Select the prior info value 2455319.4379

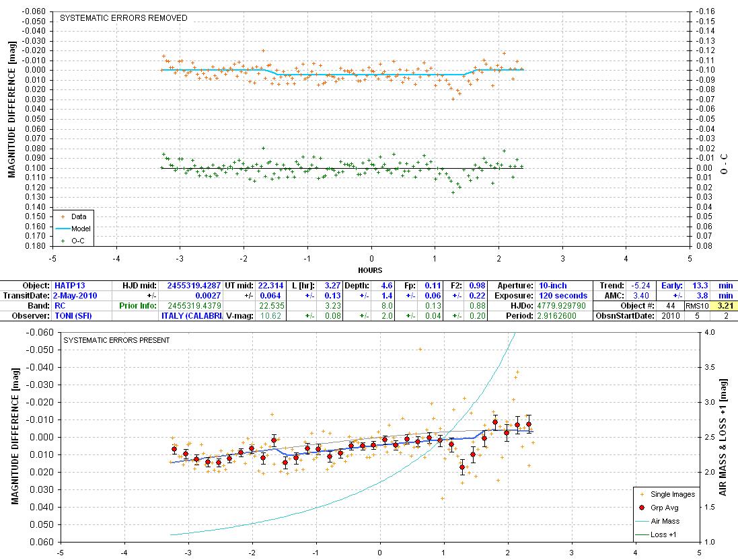194,306
